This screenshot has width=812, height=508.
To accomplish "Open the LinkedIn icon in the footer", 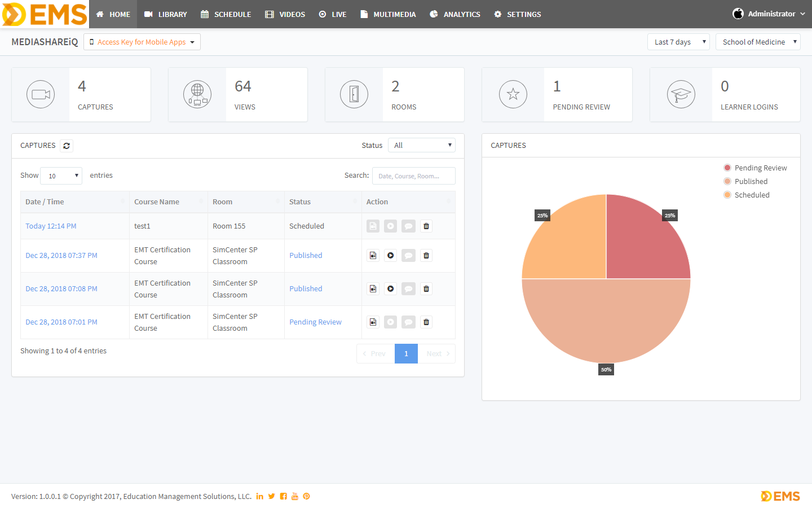I will (x=260, y=497).
